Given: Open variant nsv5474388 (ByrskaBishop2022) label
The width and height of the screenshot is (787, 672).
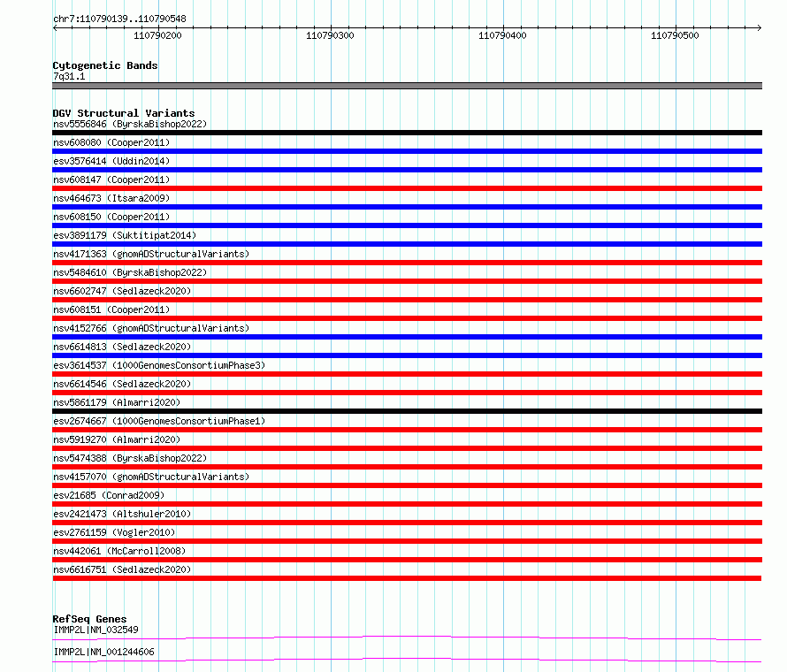Looking at the screenshot, I should (x=130, y=458).
